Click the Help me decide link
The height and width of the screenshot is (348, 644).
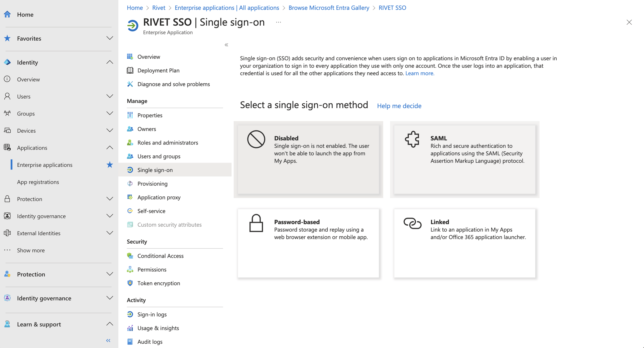point(399,106)
